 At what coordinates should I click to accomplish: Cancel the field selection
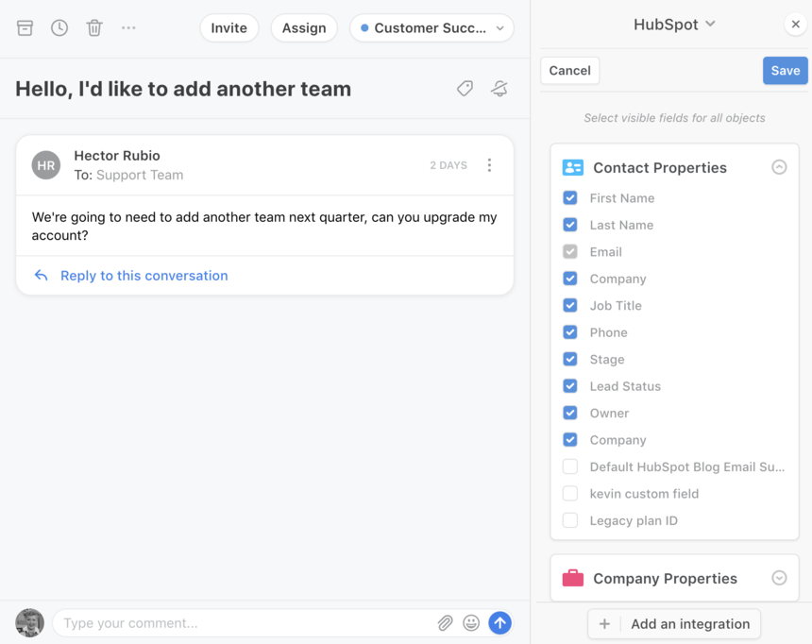pyautogui.click(x=569, y=71)
